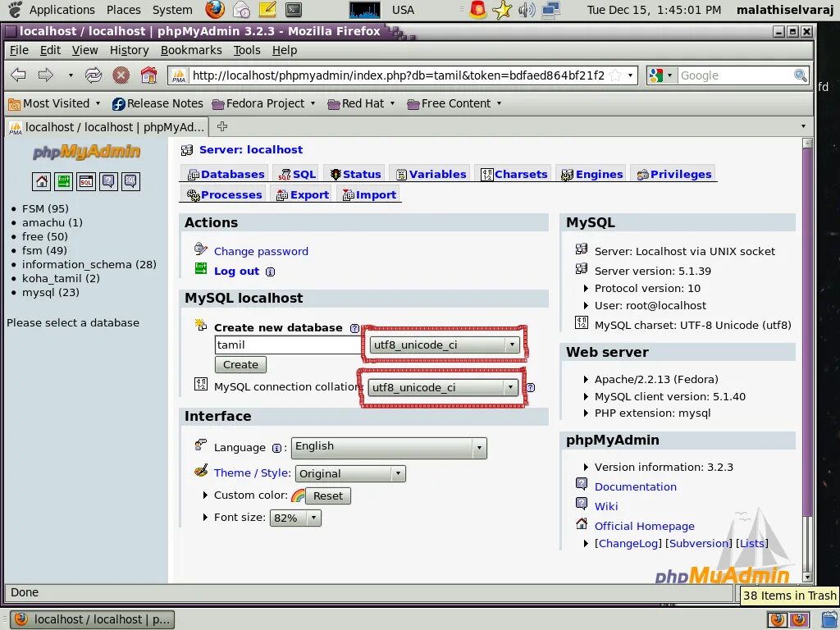Screen dimensions: 840x630
Task: Click the search magnifier icon
Action: (x=800, y=75)
